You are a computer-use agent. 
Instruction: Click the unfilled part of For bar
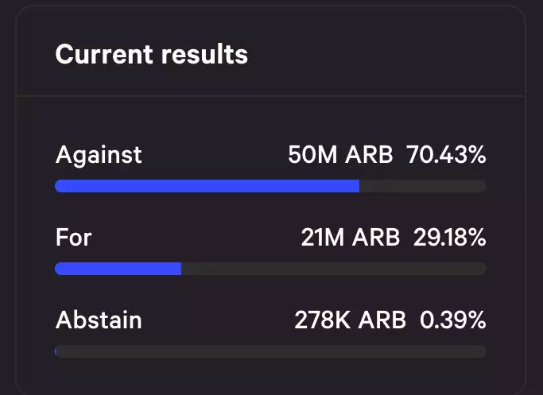click(334, 269)
